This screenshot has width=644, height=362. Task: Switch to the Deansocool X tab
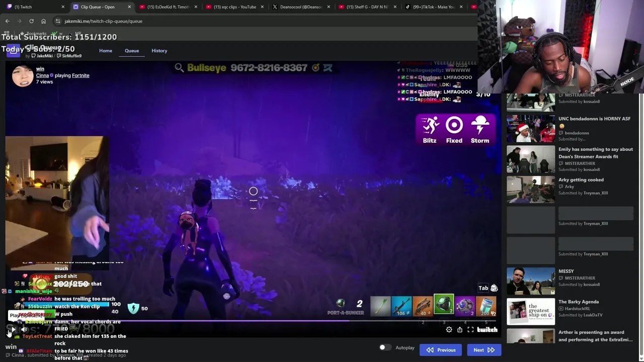[x=301, y=7]
